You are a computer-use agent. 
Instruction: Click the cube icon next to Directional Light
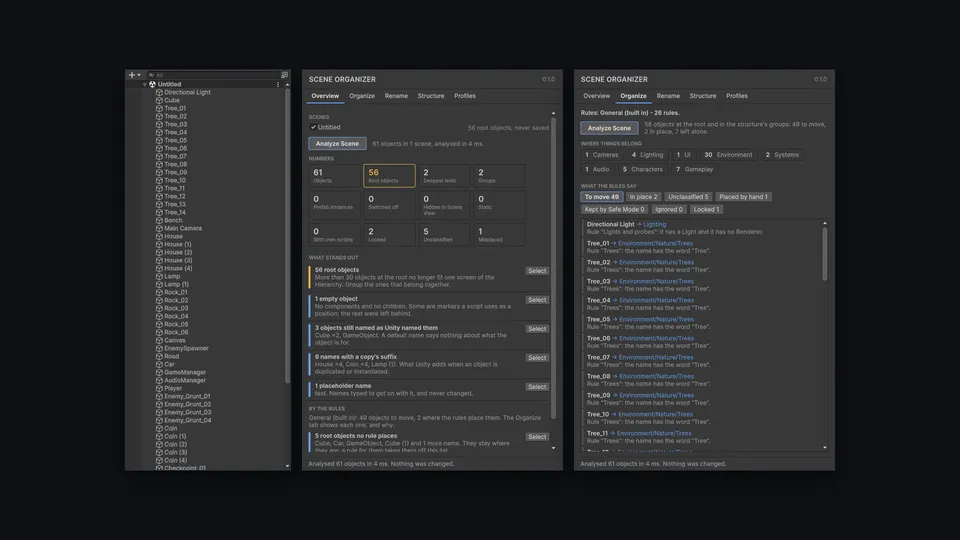point(159,92)
